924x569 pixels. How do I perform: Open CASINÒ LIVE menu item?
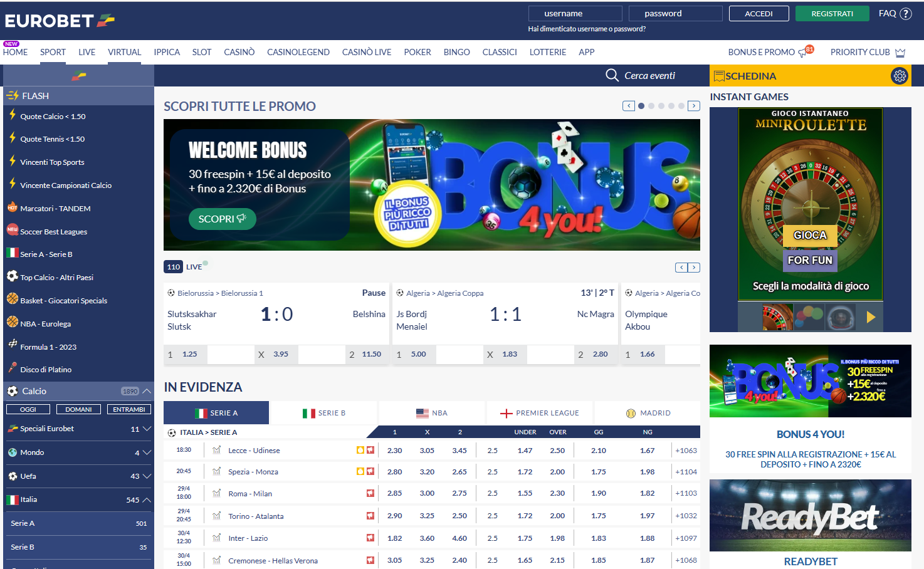click(x=367, y=52)
